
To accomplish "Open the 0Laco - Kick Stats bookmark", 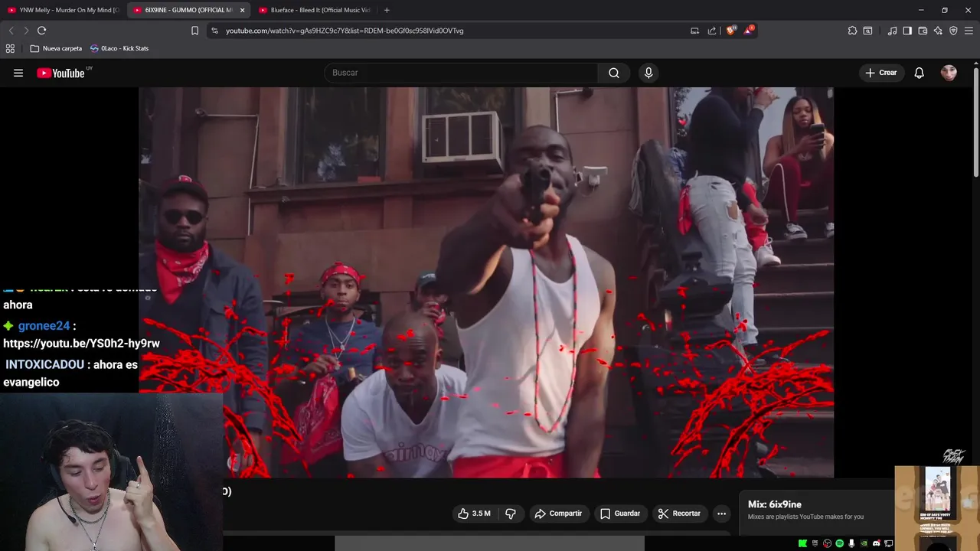I will pos(119,48).
